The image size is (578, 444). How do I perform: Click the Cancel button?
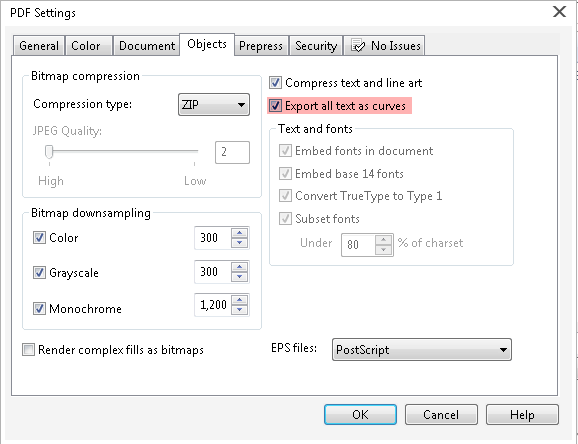point(441,414)
